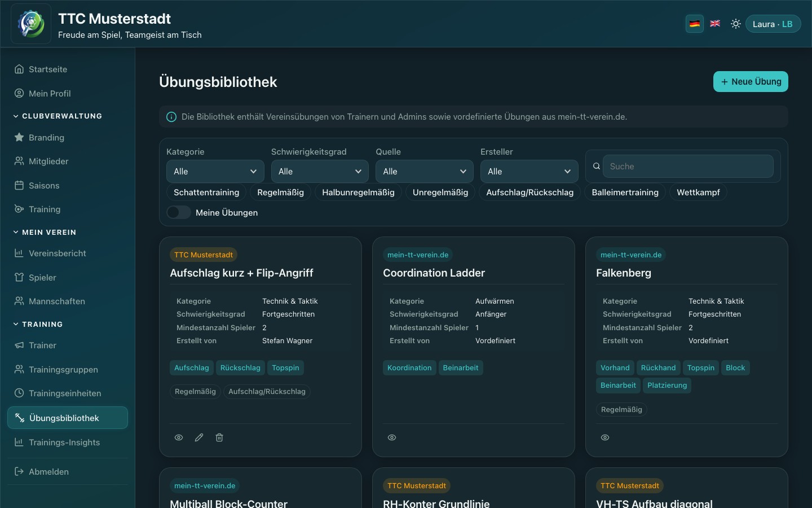
Task: Open the Ersteller dropdown
Action: [529, 172]
